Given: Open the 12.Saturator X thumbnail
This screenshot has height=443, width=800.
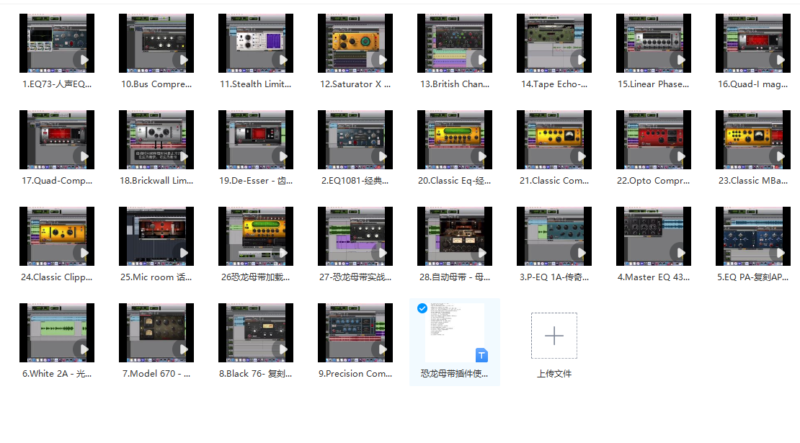Looking at the screenshot, I should click(356, 42).
